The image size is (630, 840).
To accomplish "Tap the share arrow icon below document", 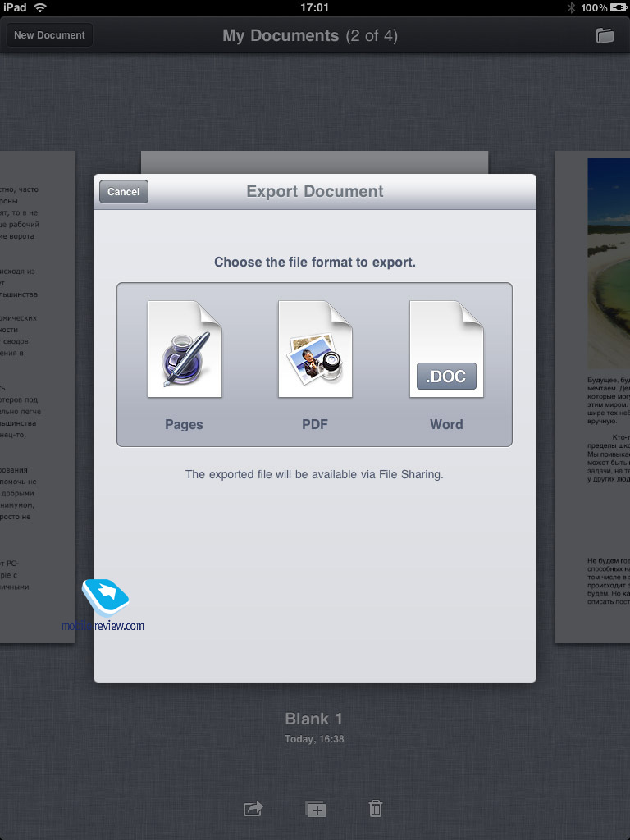I will [253, 809].
